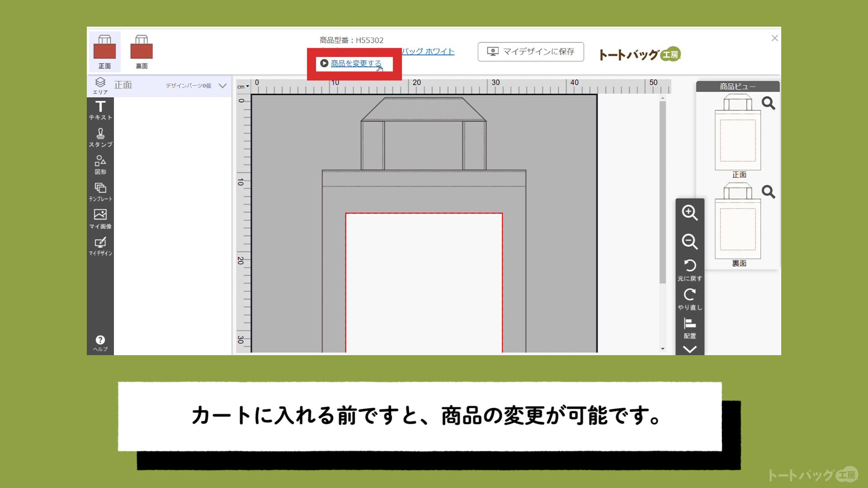This screenshot has width=868, height=488.
Task: Open the 配置 alignment tool
Action: (x=690, y=328)
